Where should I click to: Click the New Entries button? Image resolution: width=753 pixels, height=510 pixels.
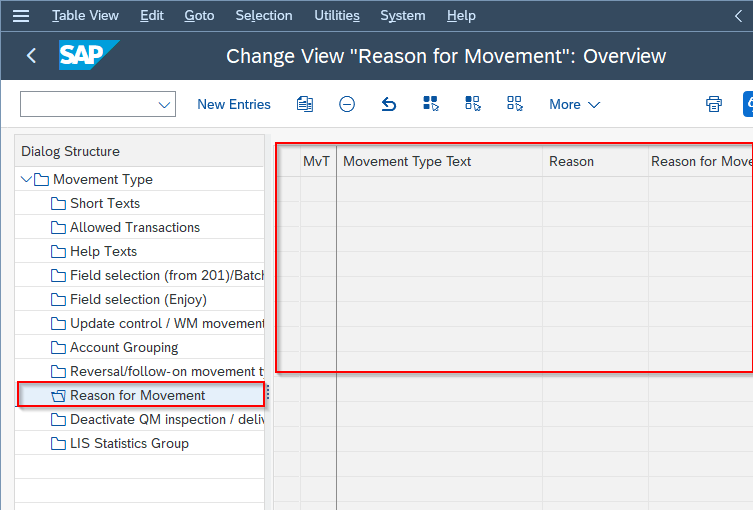[234, 104]
